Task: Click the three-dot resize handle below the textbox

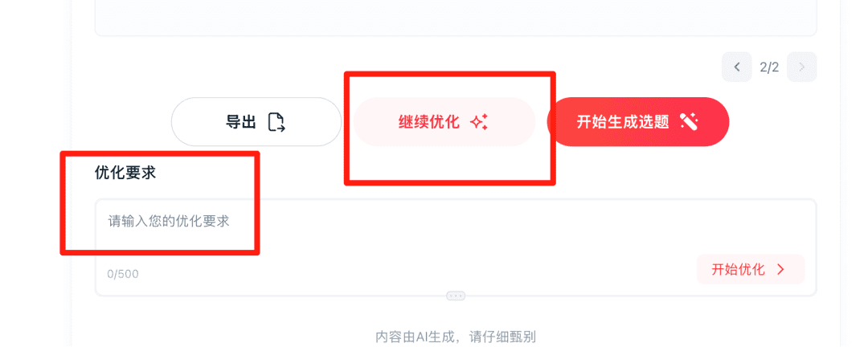Action: tap(457, 296)
